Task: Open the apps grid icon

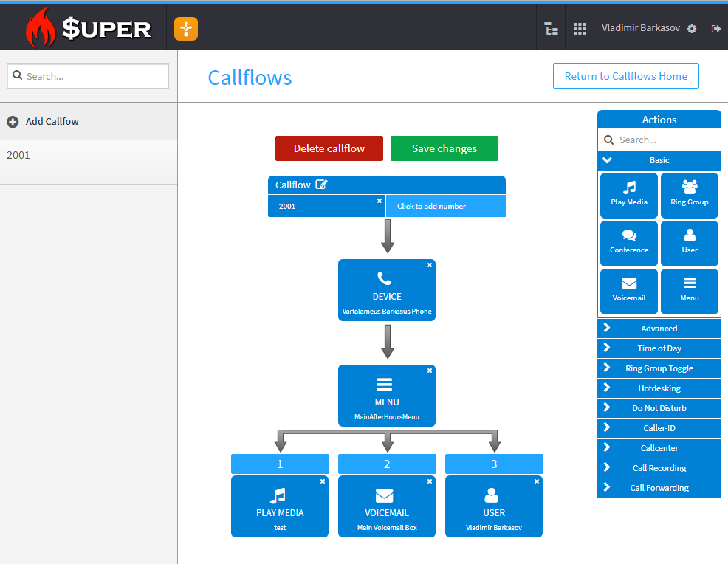Action: click(x=580, y=29)
